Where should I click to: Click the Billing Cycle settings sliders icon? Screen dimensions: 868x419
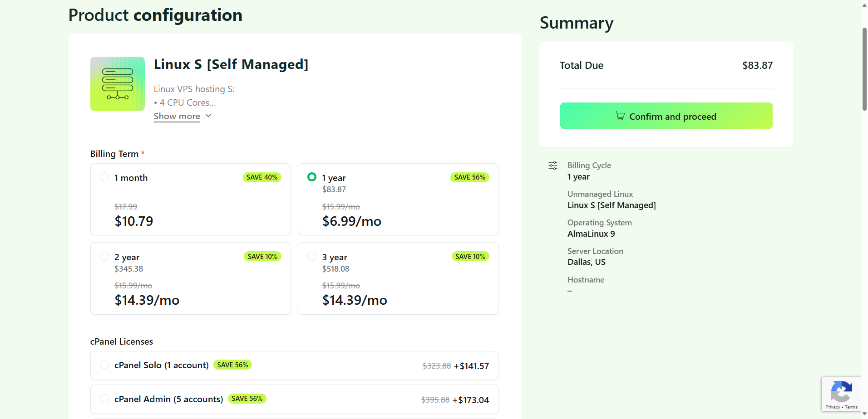[553, 166]
